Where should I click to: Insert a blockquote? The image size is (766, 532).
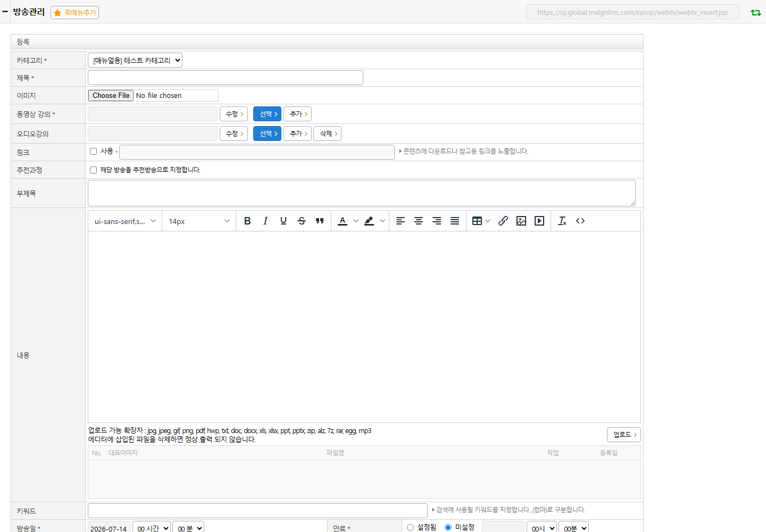(x=320, y=221)
